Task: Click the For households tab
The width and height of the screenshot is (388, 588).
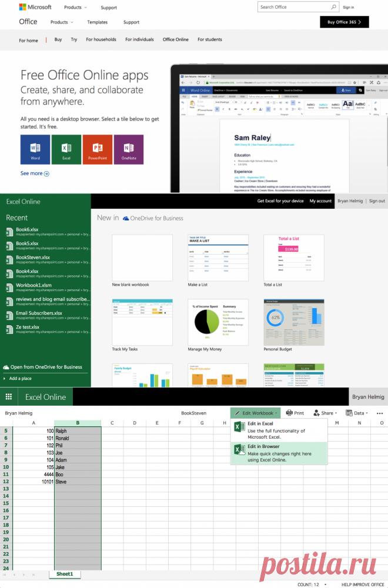Action: coord(101,39)
